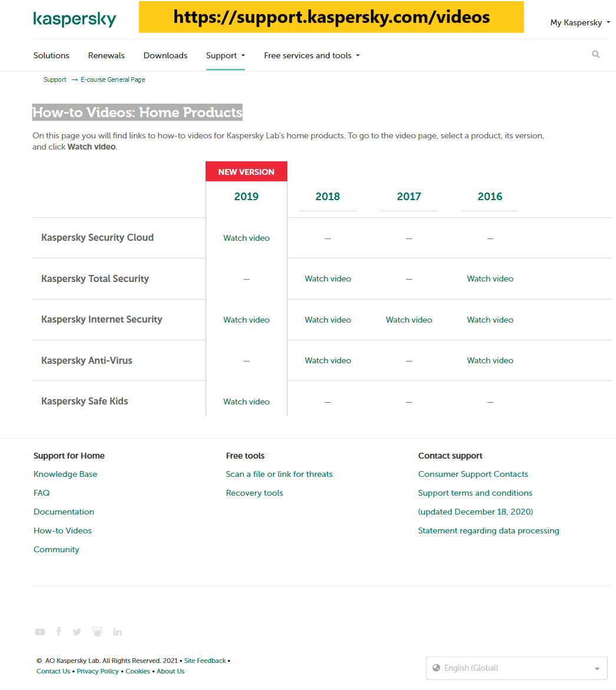Expand Free services and tools menu
616x690 pixels.
[312, 55]
